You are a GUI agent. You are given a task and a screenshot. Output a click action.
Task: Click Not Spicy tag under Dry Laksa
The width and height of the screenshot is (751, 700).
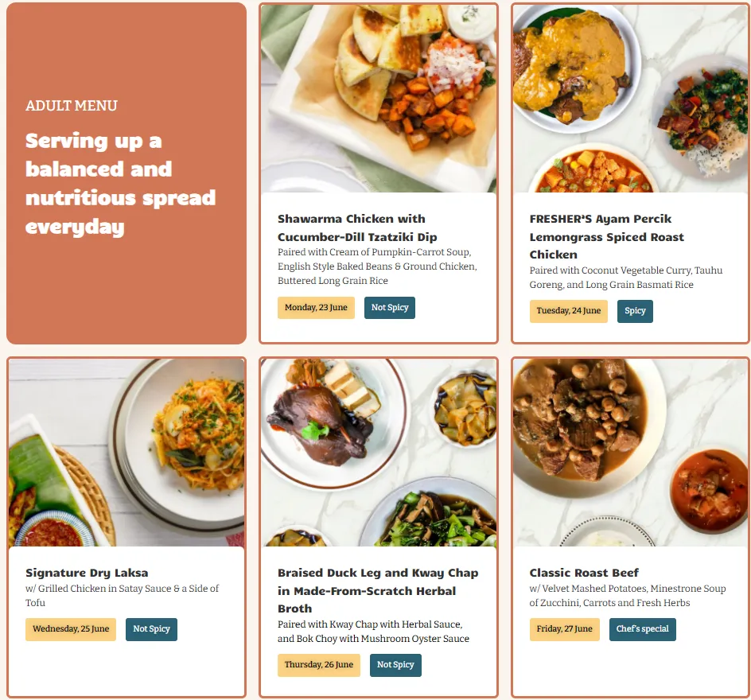(151, 629)
